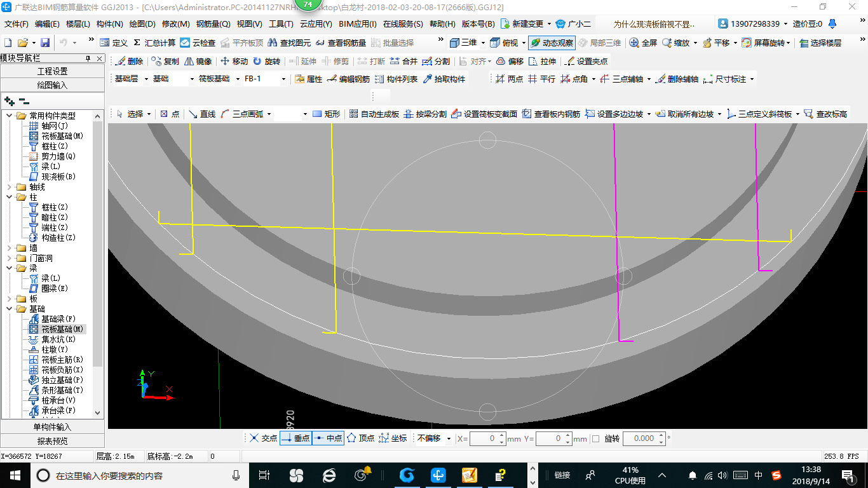
Task: Click the 偏移 offset tool
Action: (x=510, y=62)
